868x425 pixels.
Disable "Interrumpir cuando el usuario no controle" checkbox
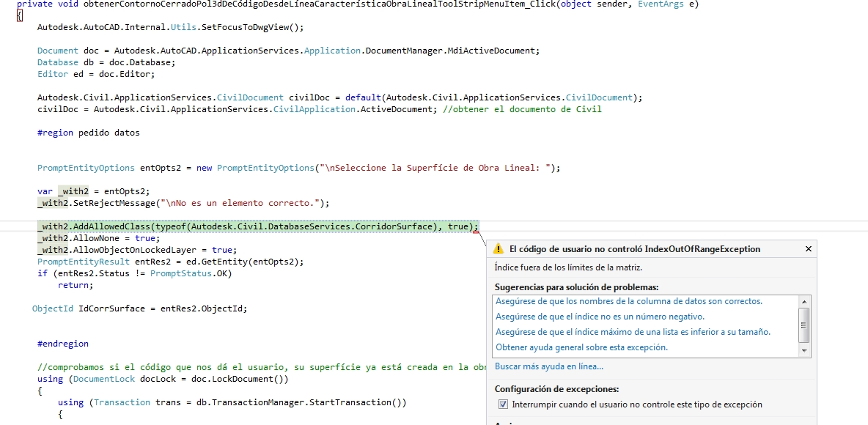pyautogui.click(x=502, y=404)
